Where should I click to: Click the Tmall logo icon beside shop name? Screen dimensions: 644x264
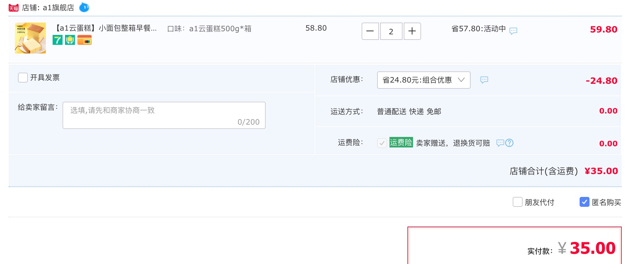(x=14, y=8)
